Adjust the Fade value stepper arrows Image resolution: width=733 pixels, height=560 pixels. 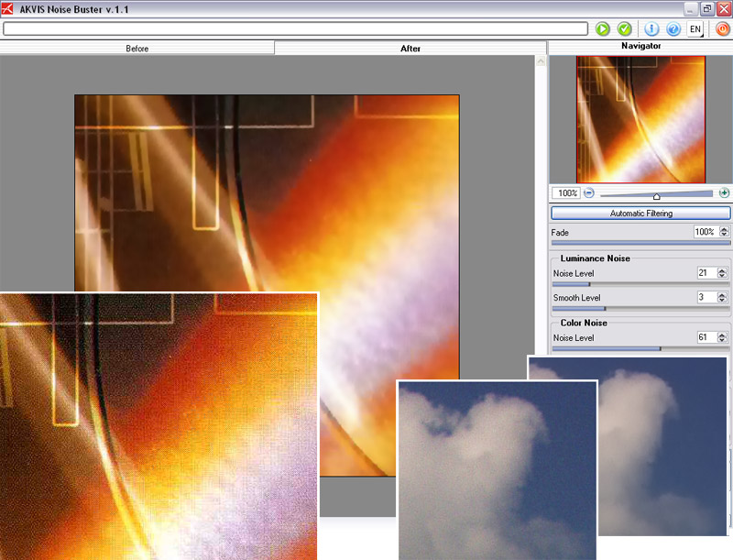(x=724, y=231)
